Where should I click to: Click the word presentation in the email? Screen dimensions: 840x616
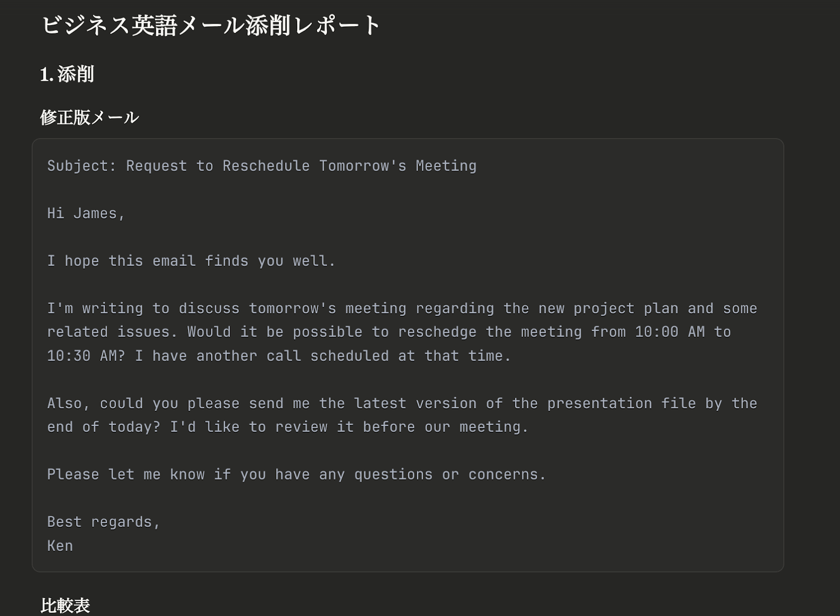(x=599, y=403)
